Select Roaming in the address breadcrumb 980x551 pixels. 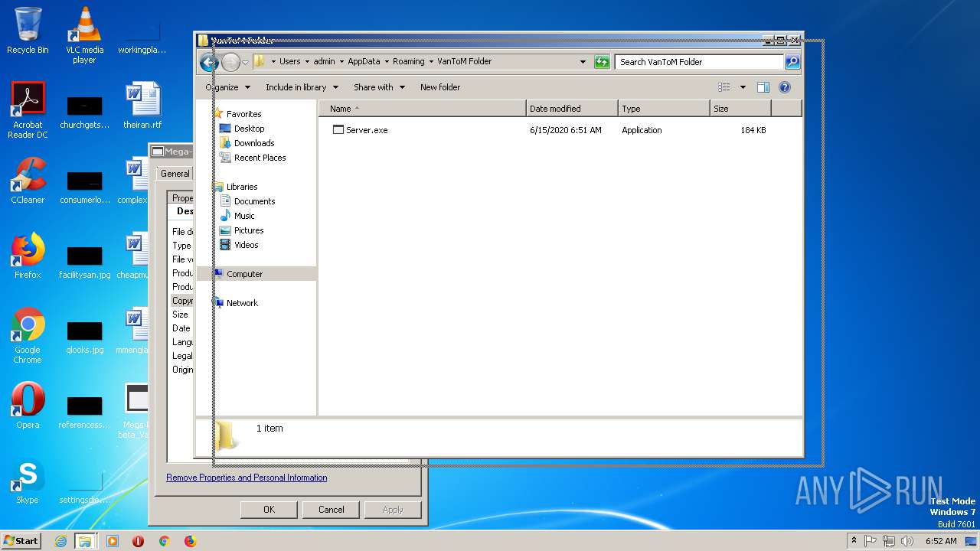pos(409,61)
